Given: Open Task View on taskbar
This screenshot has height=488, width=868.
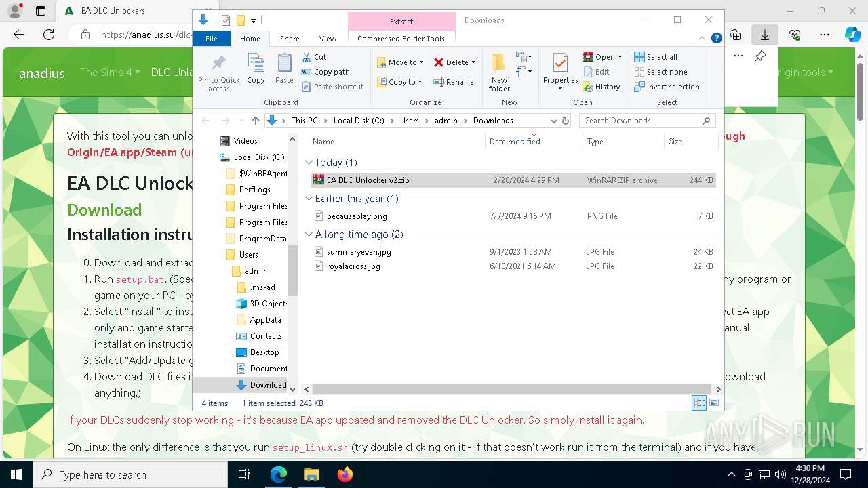Looking at the screenshot, I should pyautogui.click(x=244, y=474).
